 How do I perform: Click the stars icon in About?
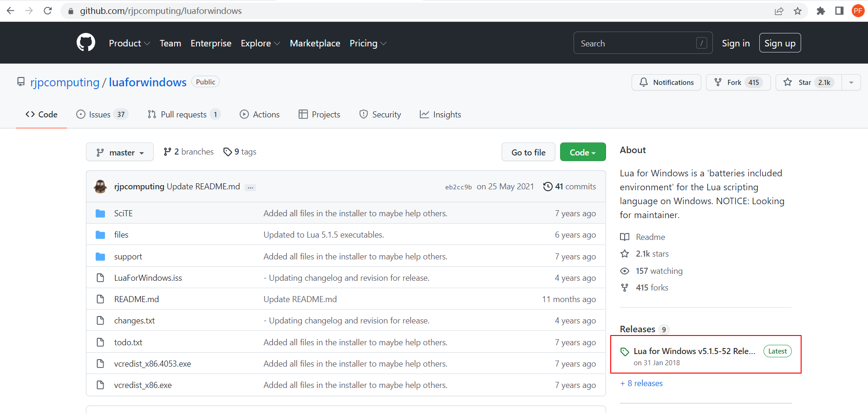pyautogui.click(x=625, y=254)
